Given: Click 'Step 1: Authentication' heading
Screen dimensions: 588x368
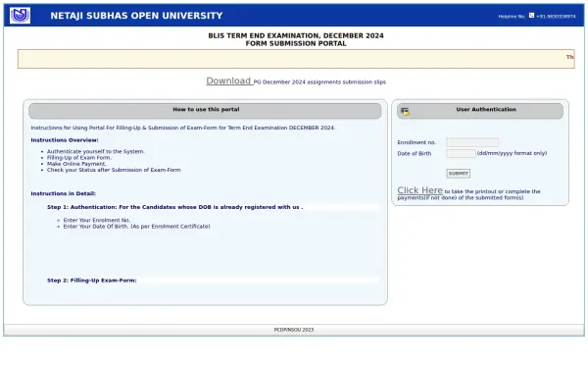Looking at the screenshot, I should 175,207.
